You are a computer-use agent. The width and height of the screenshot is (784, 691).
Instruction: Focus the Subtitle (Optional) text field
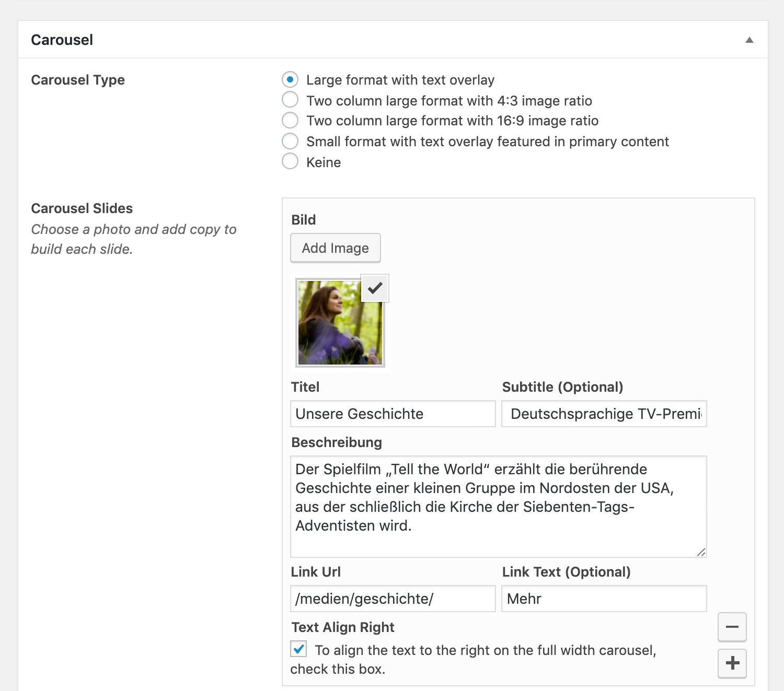[x=604, y=414]
